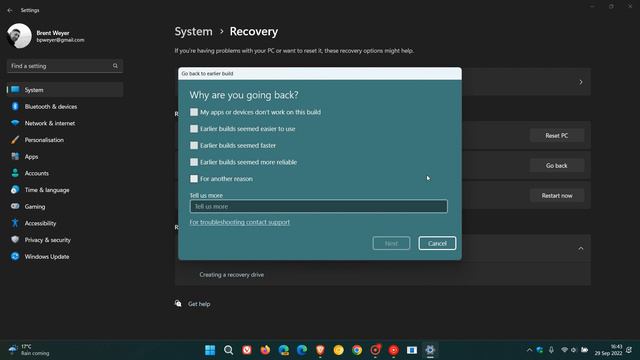Open 'Creating a recovery drive' link
This screenshot has height=360, width=640.
pyautogui.click(x=231, y=275)
